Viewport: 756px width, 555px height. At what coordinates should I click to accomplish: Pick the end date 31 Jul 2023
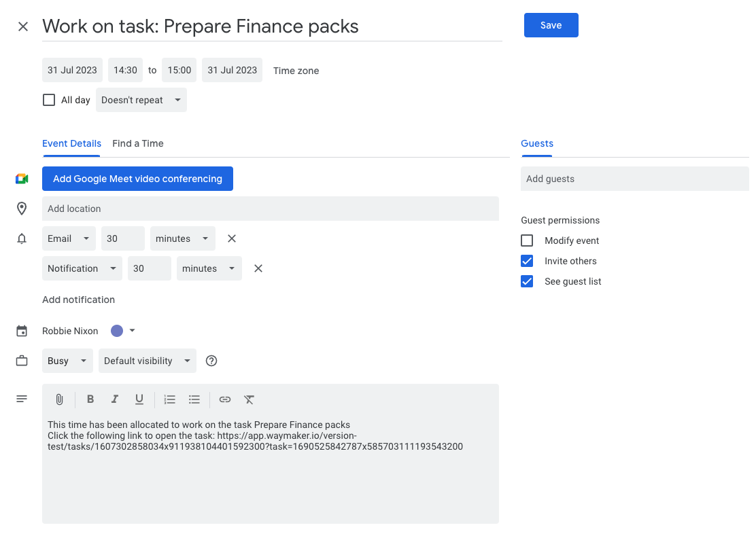[233, 71]
